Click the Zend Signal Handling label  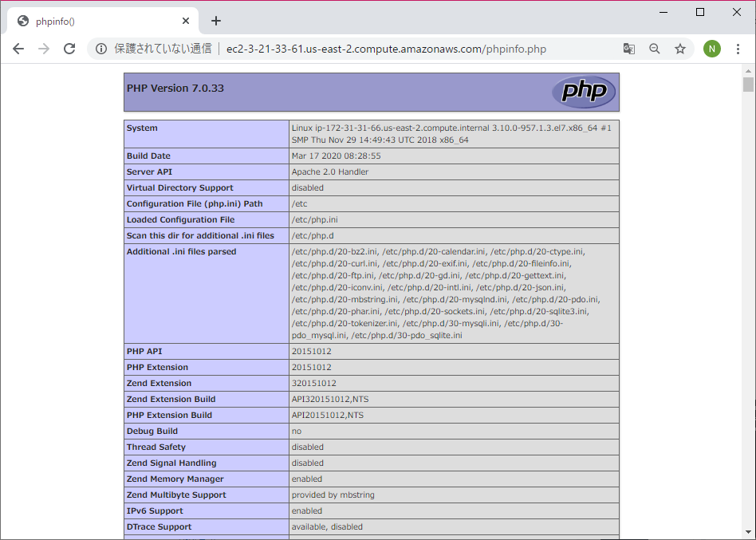pyautogui.click(x=171, y=463)
